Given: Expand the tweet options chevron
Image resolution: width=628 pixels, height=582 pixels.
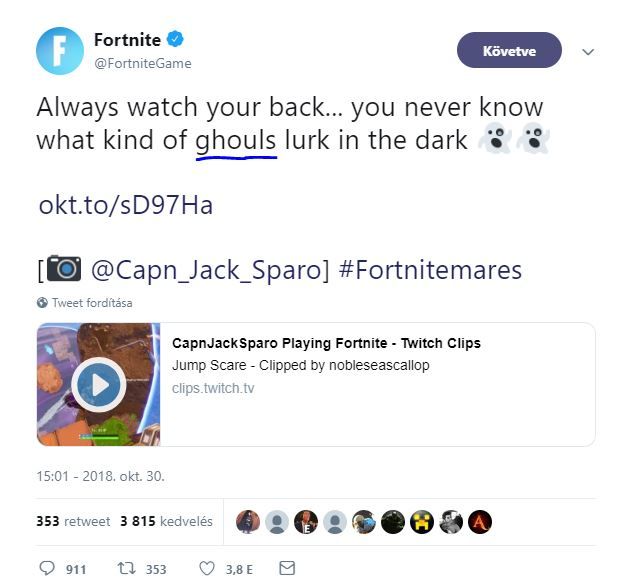Looking at the screenshot, I should (588, 52).
